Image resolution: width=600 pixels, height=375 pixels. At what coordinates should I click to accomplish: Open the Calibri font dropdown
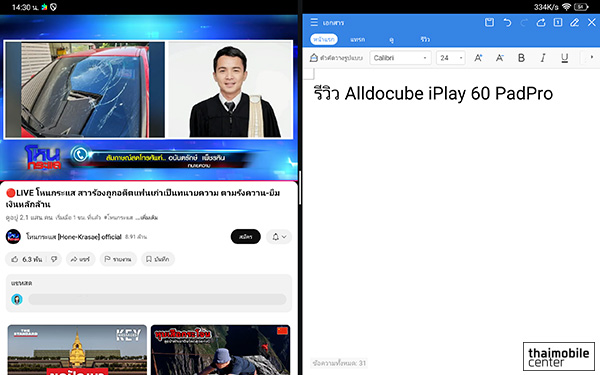[400, 58]
